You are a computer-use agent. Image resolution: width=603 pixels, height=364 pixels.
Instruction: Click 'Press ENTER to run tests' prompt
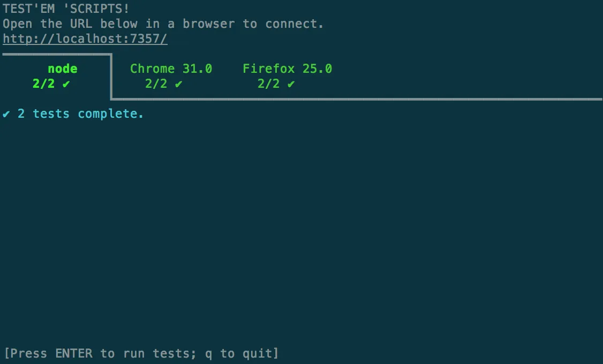[141, 353]
